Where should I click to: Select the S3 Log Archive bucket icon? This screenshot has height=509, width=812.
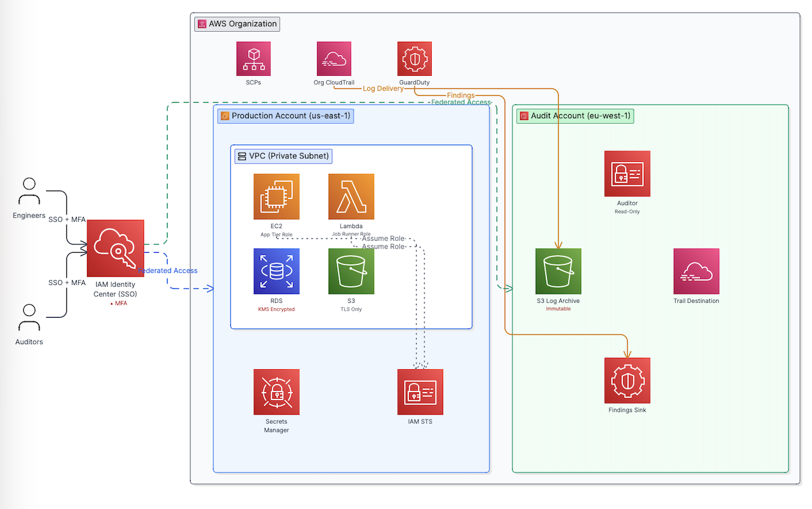[558, 271]
